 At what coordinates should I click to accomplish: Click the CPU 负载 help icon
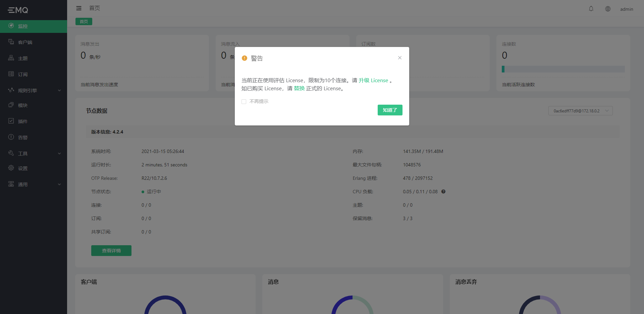point(443,192)
